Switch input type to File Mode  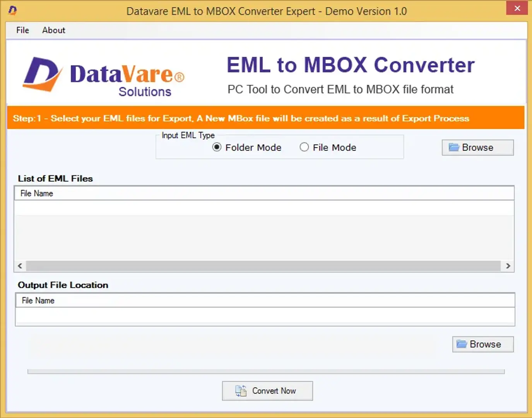tap(304, 147)
